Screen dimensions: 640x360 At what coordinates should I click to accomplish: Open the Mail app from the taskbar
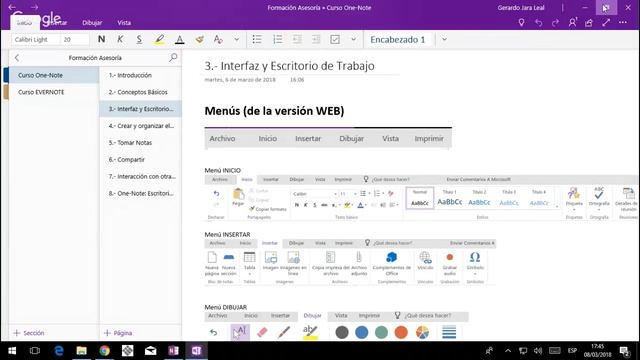pos(151,351)
